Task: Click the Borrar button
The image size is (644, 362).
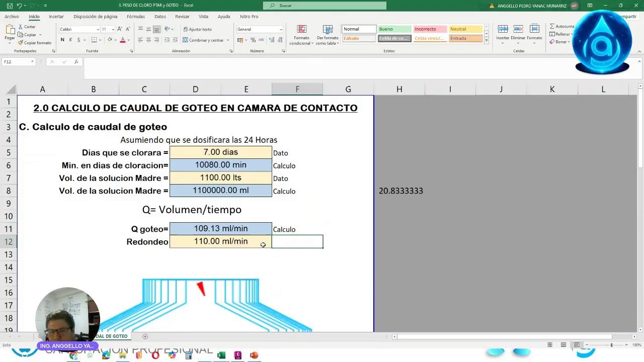Action: click(558, 42)
